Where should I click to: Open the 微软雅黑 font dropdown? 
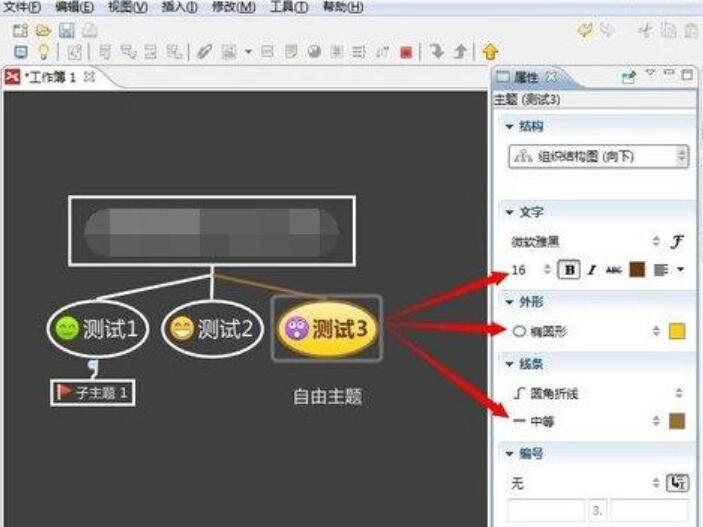[585, 242]
